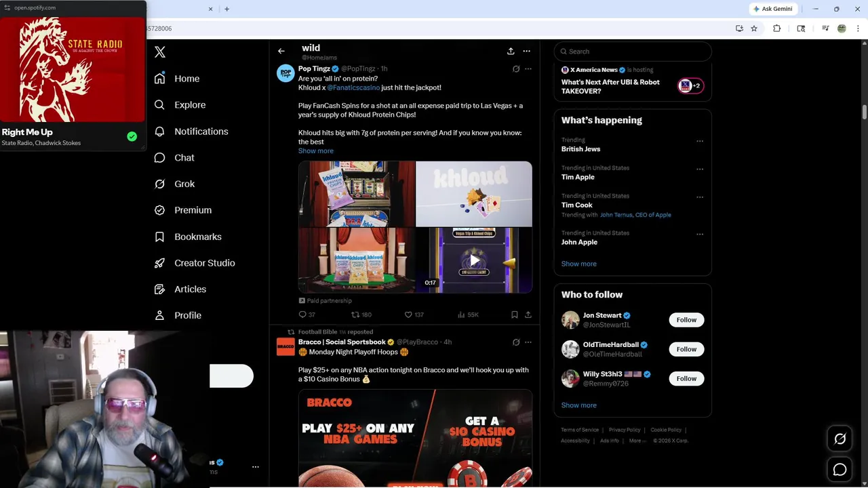Open @Fanaticscasino mention link

pos(353,87)
